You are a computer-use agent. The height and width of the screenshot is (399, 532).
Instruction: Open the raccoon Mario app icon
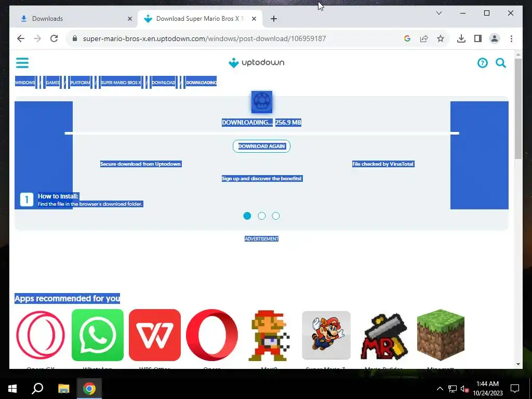[326, 335]
